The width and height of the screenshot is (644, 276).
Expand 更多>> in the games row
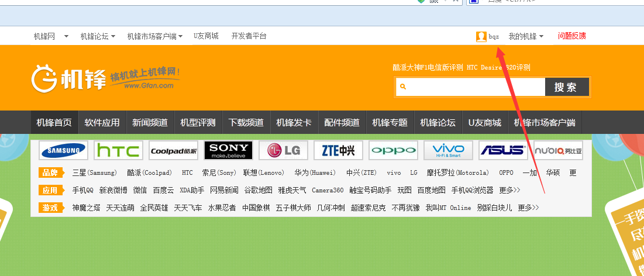click(529, 208)
